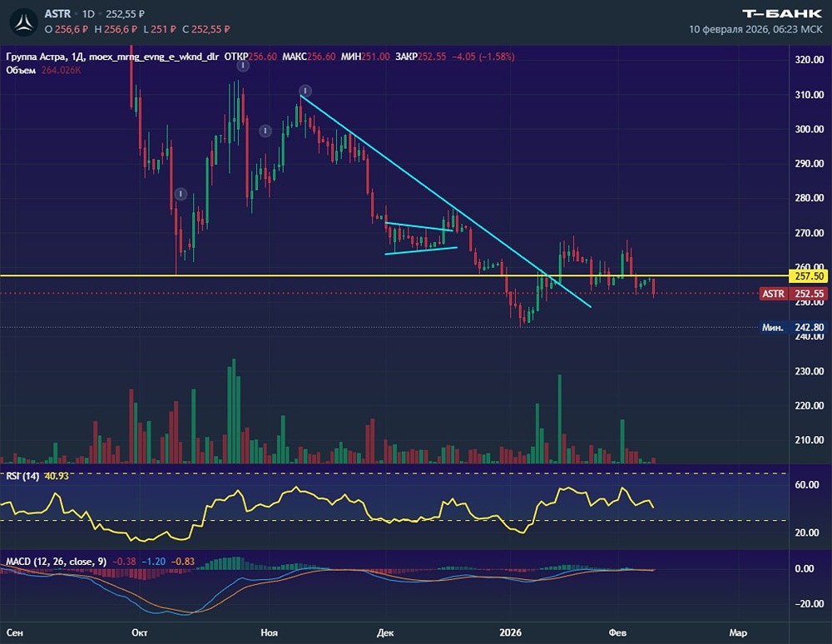This screenshot has width=832, height=644.
Task: Click the header price 252,55 ₽
Action: pos(126,14)
